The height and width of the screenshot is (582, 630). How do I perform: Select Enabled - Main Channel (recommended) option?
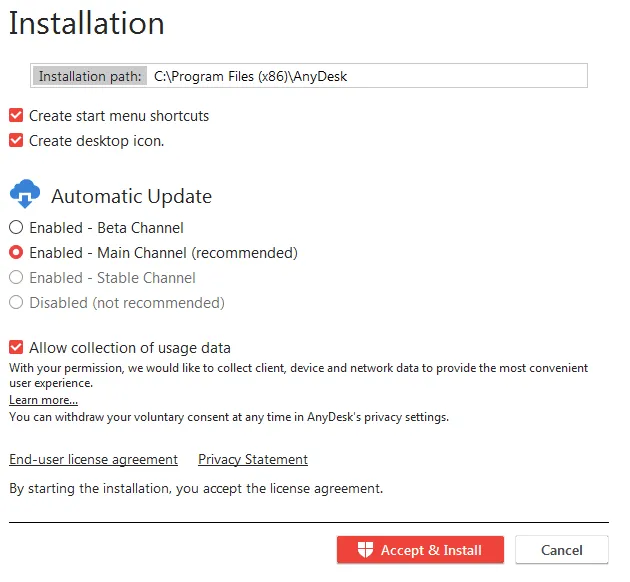[16, 252]
